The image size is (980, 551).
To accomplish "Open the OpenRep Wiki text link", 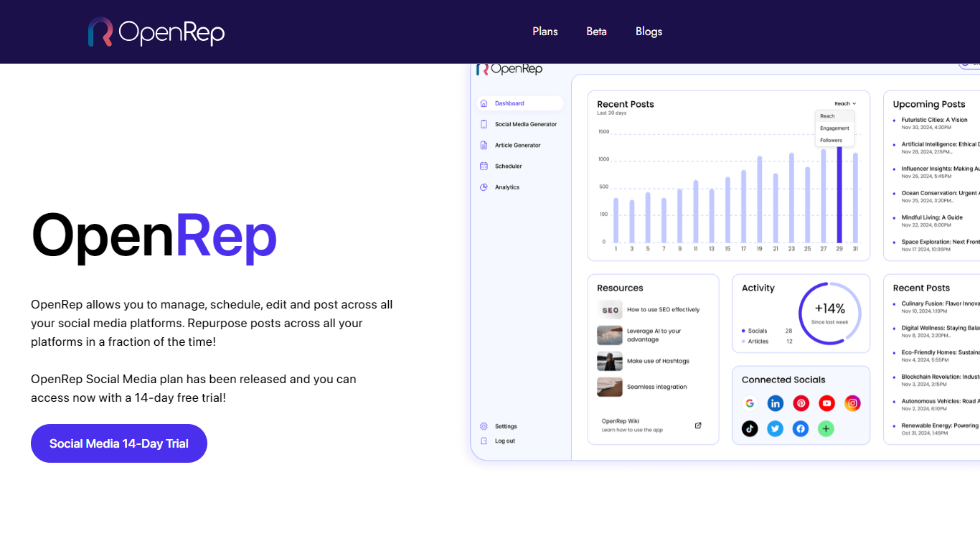I will [621, 421].
